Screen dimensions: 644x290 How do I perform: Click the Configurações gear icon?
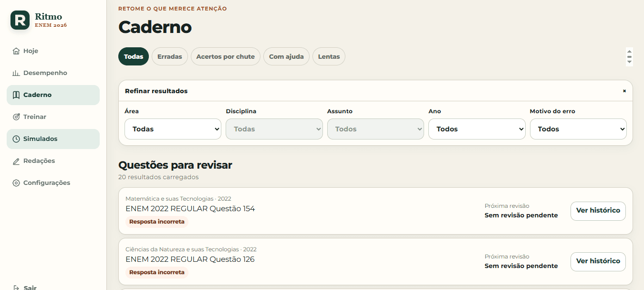16,183
